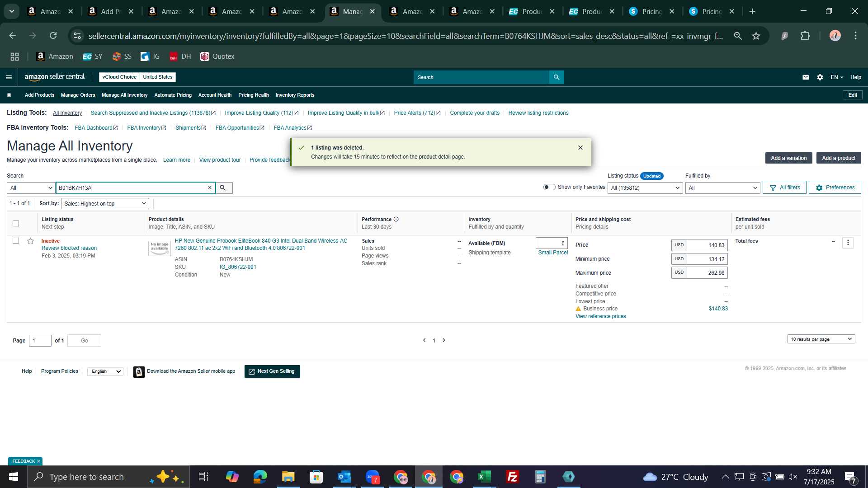Viewport: 868px width, 488px height.
Task: Click Review blocked reason link
Action: pyautogui.click(x=69, y=248)
